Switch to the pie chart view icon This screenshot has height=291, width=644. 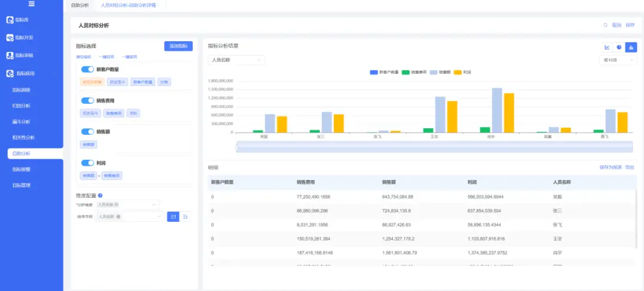619,47
